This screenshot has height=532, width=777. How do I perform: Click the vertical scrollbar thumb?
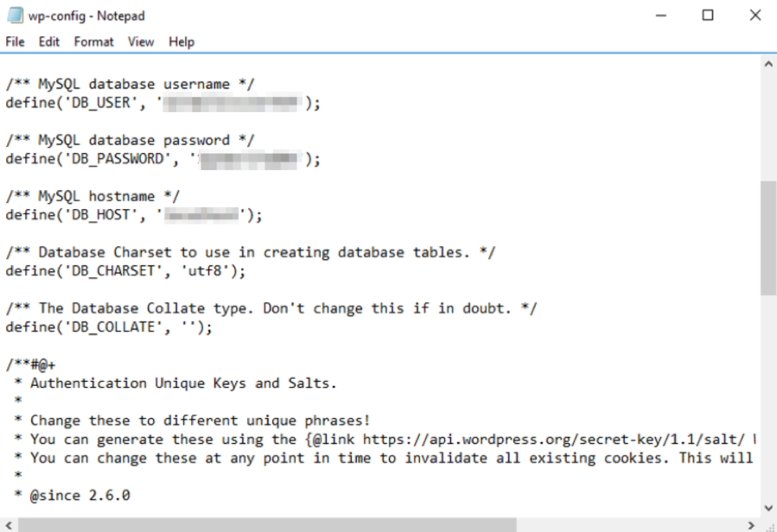768,238
